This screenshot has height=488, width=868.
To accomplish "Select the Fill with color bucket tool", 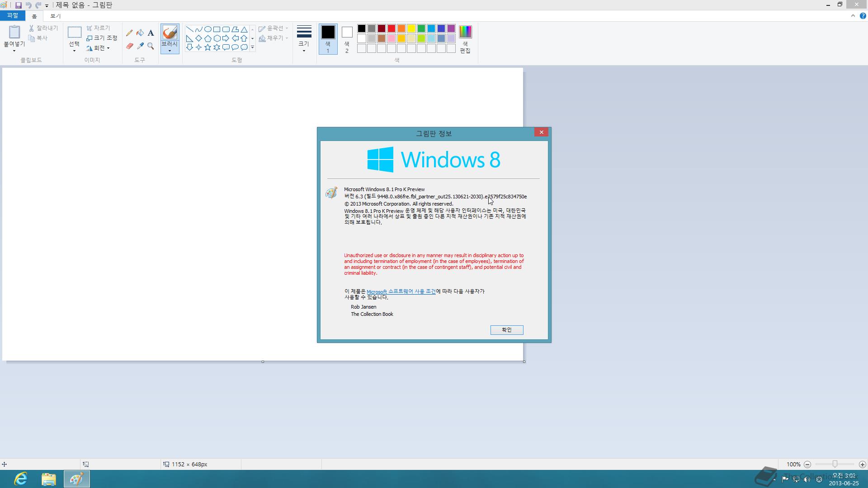I will coord(140,33).
